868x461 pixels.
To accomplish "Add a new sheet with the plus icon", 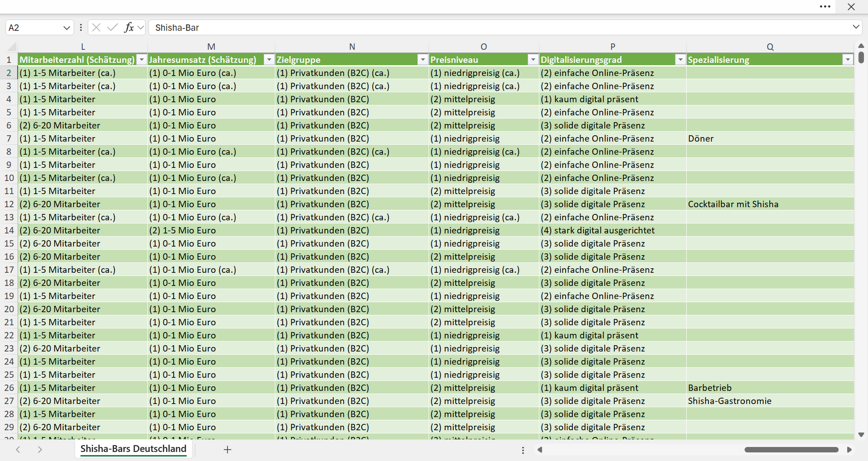I will pyautogui.click(x=228, y=449).
